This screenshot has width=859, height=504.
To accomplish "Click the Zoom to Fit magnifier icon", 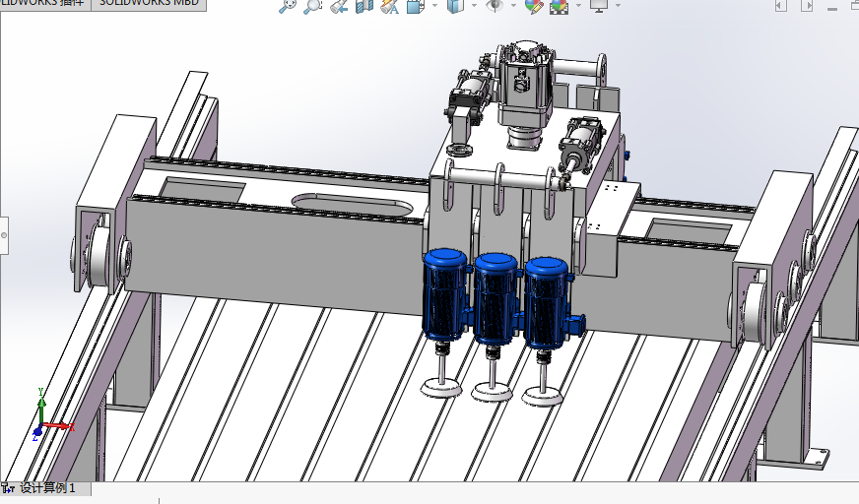I will tap(287, 6).
